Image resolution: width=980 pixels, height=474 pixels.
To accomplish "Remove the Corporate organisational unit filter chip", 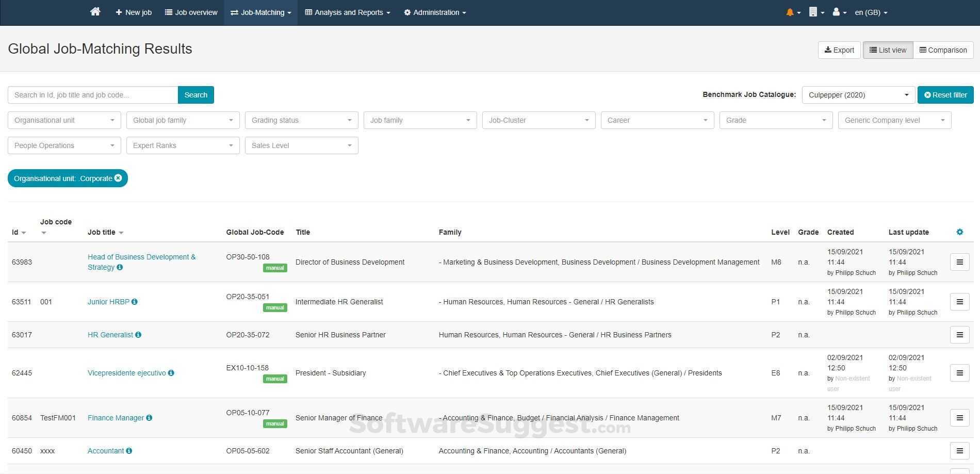I will click(x=118, y=178).
